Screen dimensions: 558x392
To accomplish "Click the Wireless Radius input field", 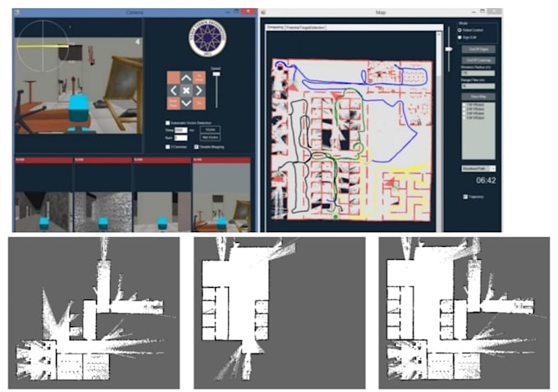I will [x=478, y=73].
